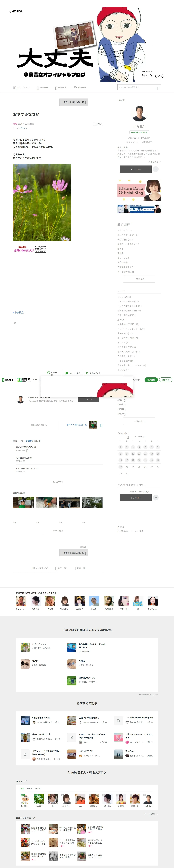Screen dimensions: 174x868
Task: Select theme 今日の大丈夫ショット (6)
Action: click(129, 306)
